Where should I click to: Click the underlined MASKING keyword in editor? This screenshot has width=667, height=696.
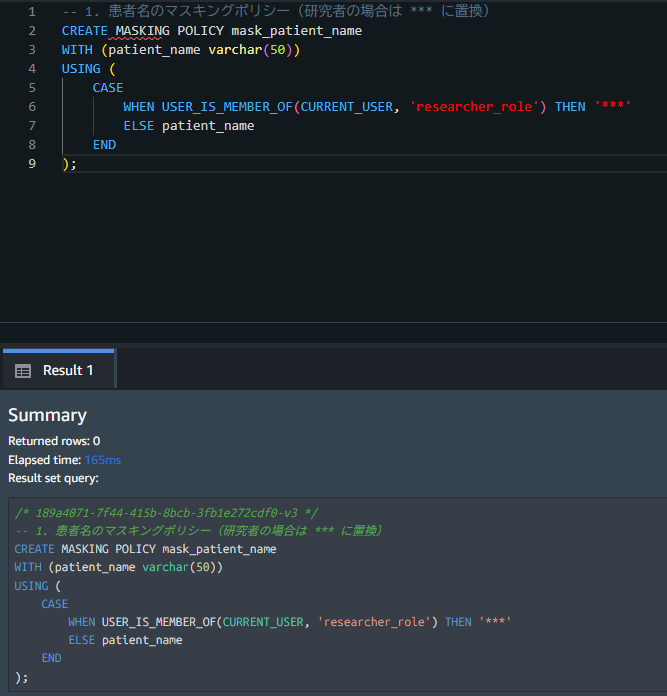142,31
